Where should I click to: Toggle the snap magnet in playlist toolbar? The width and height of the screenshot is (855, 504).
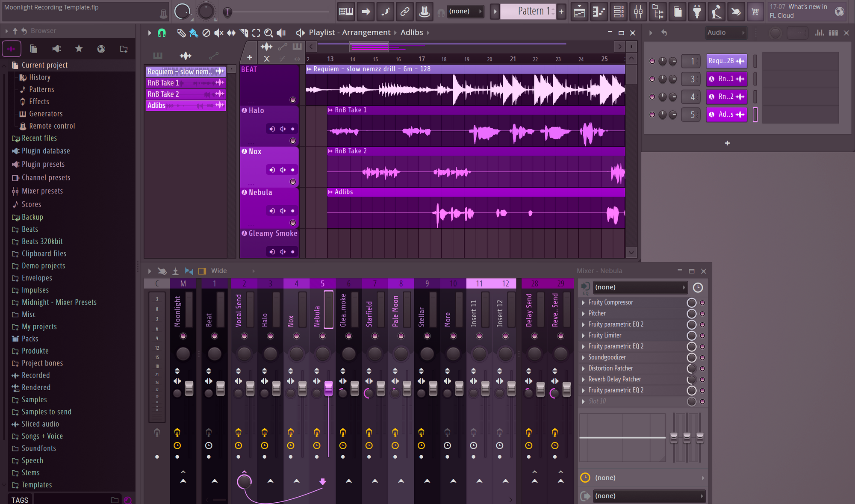(162, 33)
